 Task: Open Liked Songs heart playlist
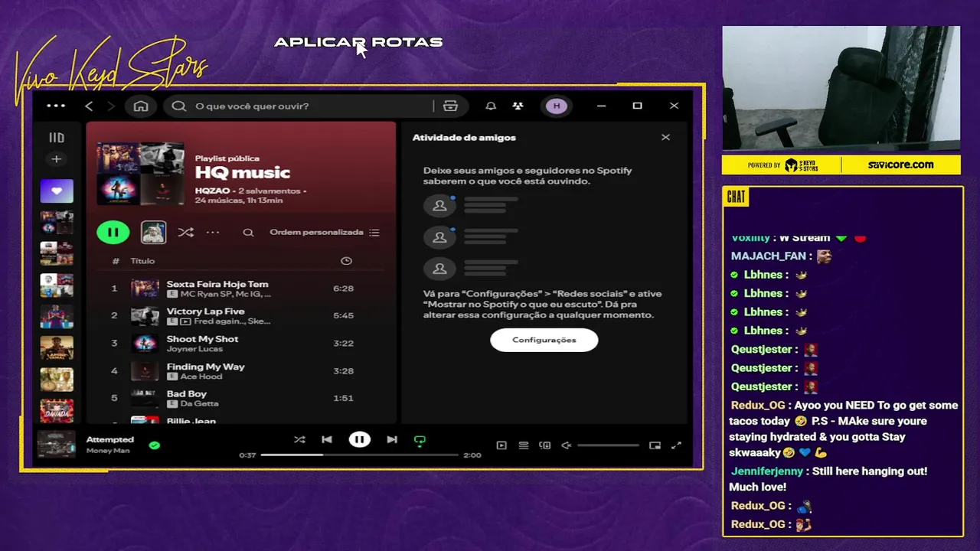(x=57, y=191)
